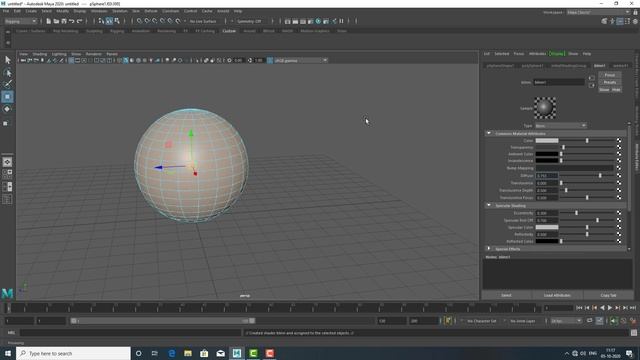Open Script Editor icon at command line end
Viewport: 640px width, 360px height.
click(x=634, y=333)
